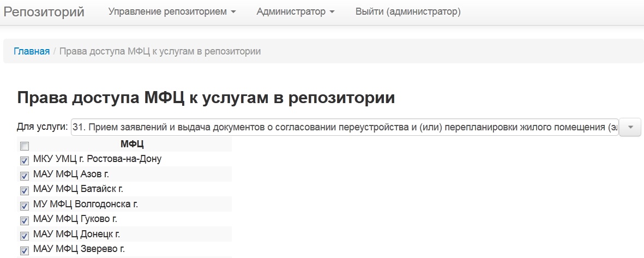Uncheck МАУ МФЦ Гуково г. checkbox

[24, 221]
